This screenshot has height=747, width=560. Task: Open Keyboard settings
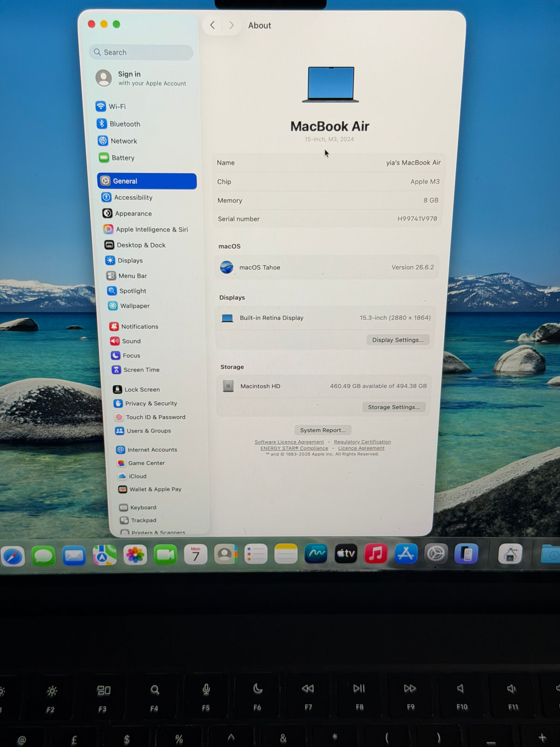click(138, 507)
